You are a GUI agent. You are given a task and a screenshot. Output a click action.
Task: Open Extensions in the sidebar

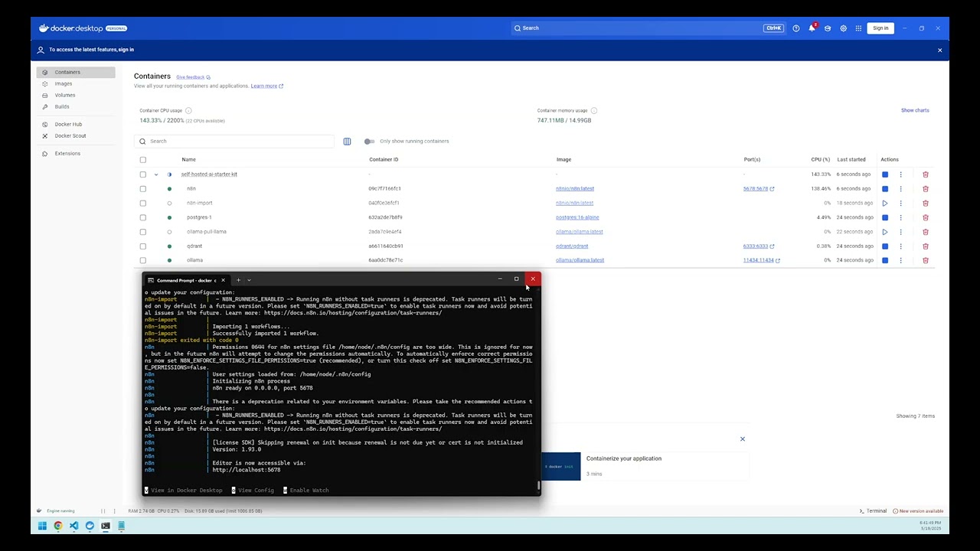[76, 153]
